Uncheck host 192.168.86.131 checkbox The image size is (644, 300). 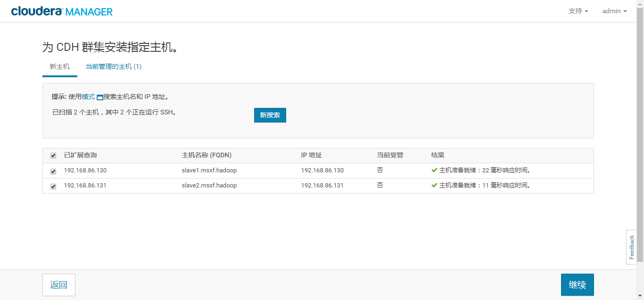coord(53,186)
